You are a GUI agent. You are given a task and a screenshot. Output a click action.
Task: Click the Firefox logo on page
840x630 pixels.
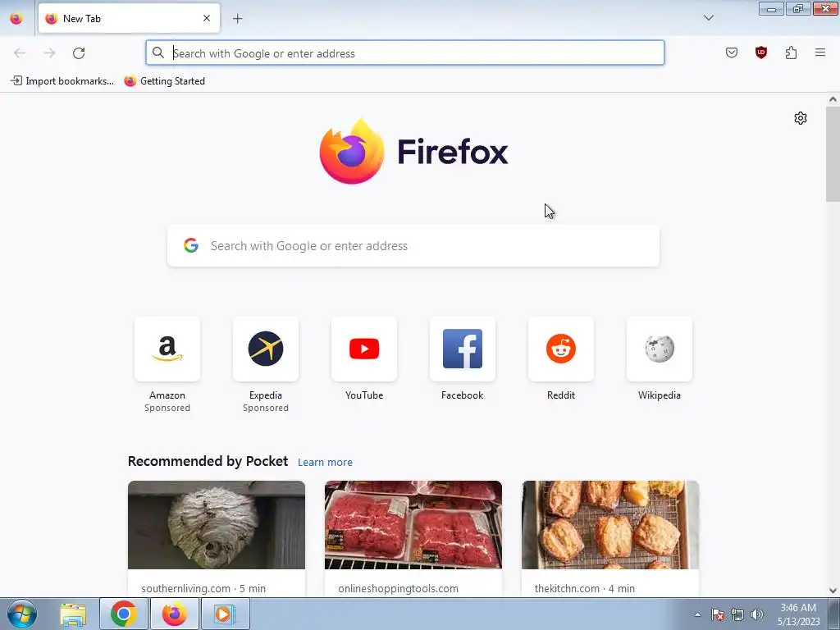(413, 152)
